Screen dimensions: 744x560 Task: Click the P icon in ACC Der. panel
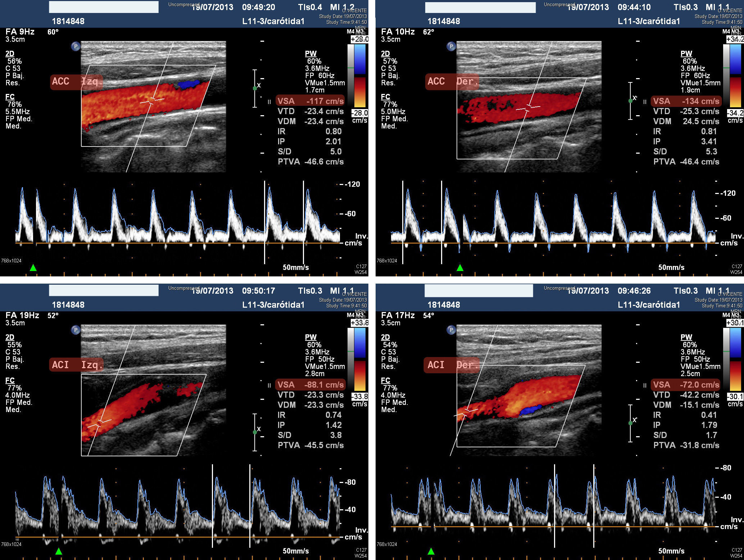451,46
